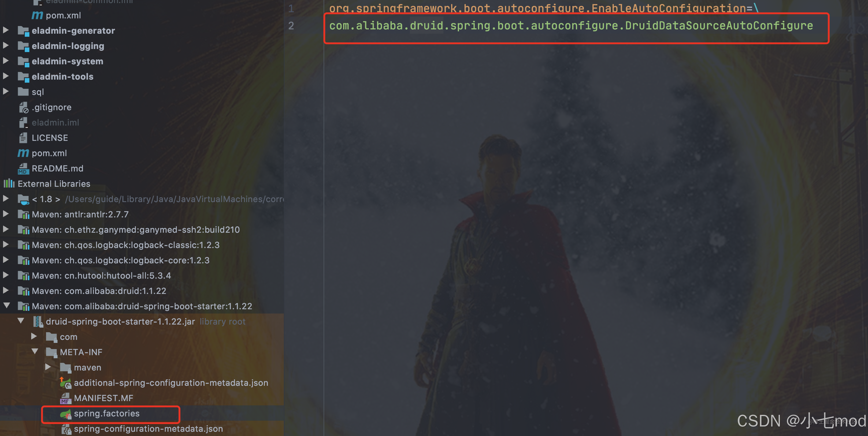The image size is (868, 436).
Task: Place cursor on DruidDataSourceAutoConfigure text in editor
Action: click(x=719, y=26)
